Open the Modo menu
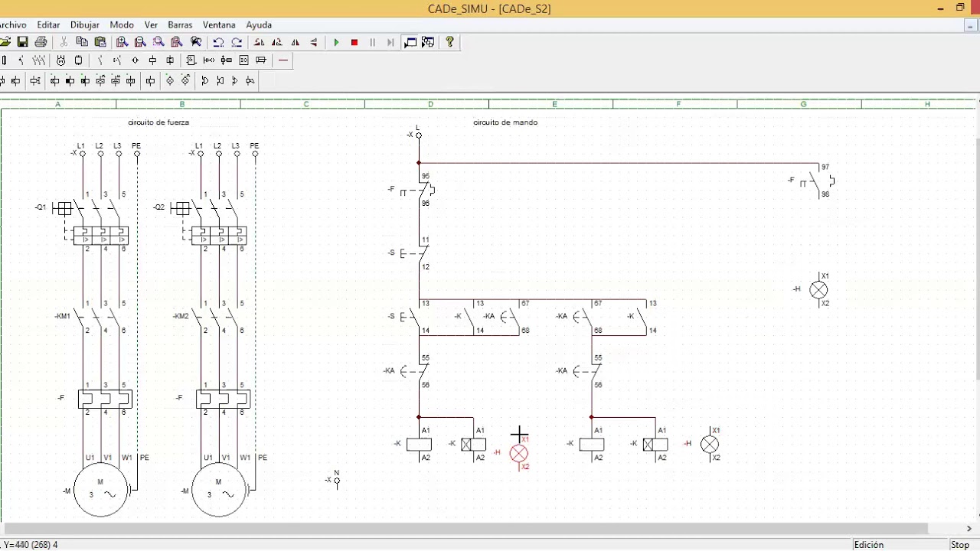The width and height of the screenshot is (980, 551). [122, 24]
